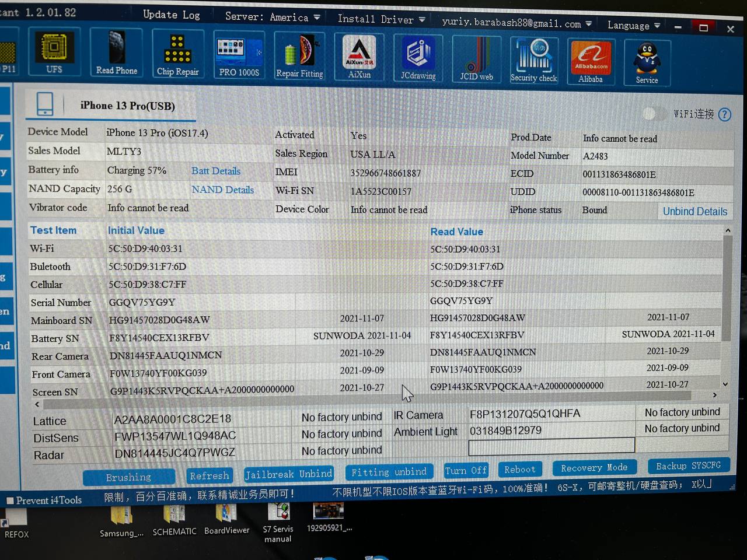Select IR Camera value F8P131207Q5Q1QHFA
The height and width of the screenshot is (560, 747).
[525, 414]
